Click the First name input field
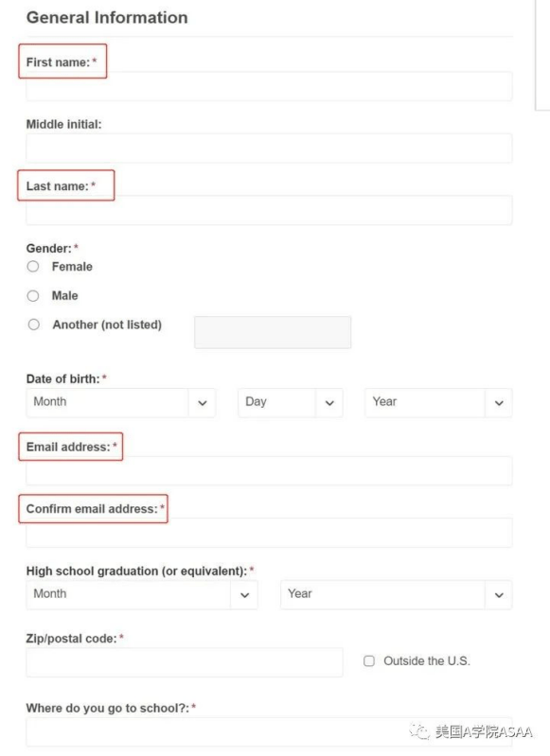 point(269,86)
